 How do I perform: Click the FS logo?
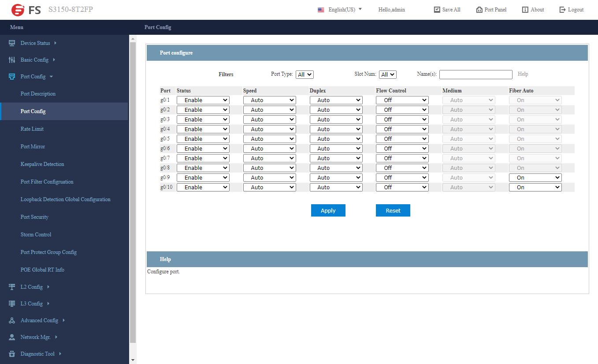click(x=26, y=10)
